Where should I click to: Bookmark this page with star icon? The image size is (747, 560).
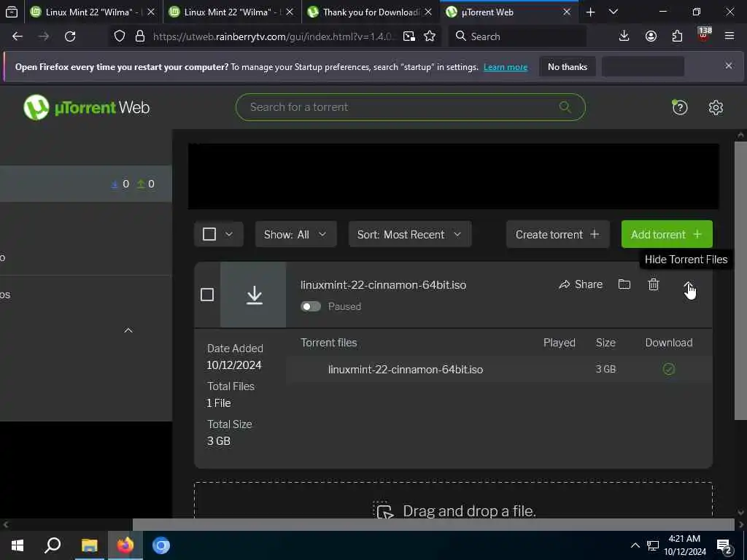coord(430,36)
